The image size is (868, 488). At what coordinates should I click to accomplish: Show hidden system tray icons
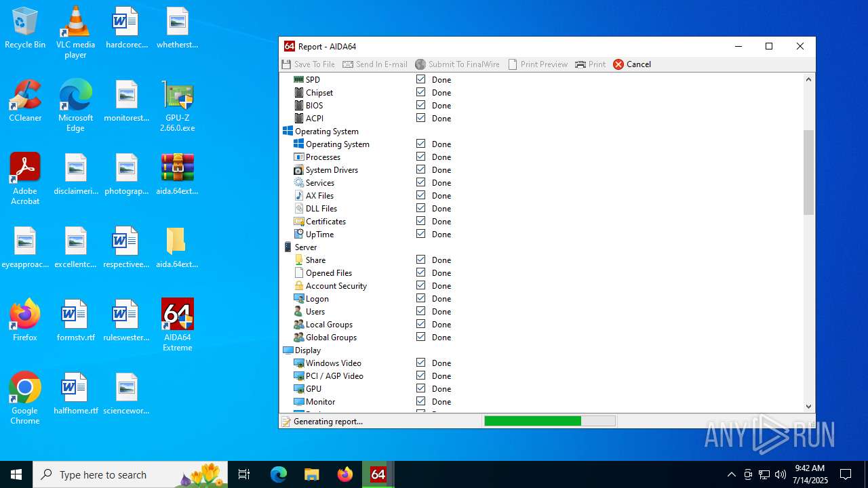(731, 474)
